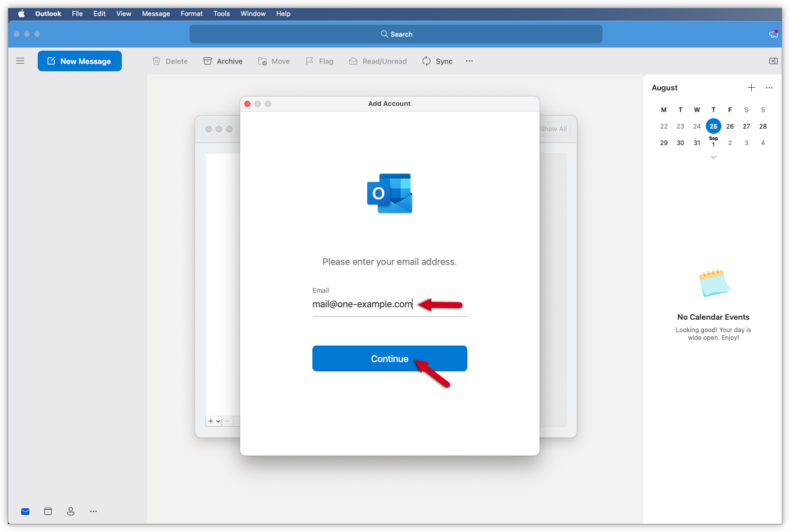Toggle the task pane icon at right
Screen dimensions: 790x532
[773, 61]
